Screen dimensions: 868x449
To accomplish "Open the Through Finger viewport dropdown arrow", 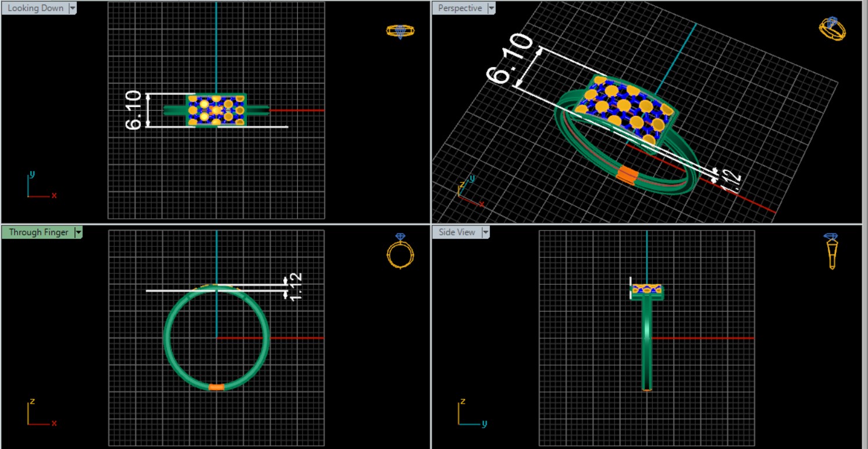I will tap(78, 232).
